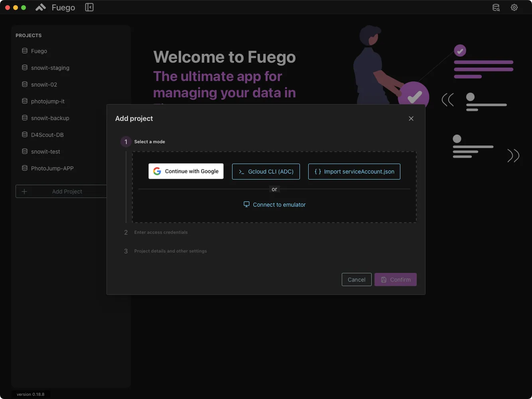Select the PhotoJump-APP project
The height and width of the screenshot is (399, 532).
tap(52, 168)
